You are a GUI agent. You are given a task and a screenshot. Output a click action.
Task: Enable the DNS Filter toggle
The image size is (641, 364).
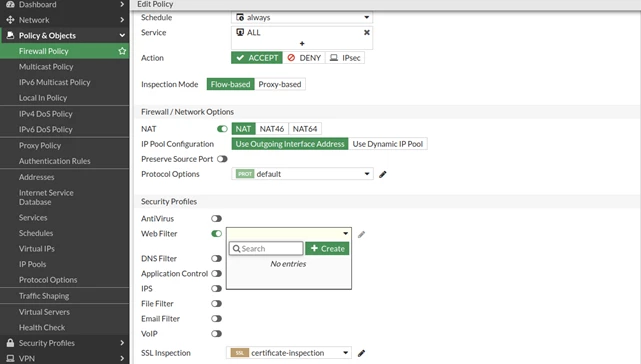tap(216, 258)
